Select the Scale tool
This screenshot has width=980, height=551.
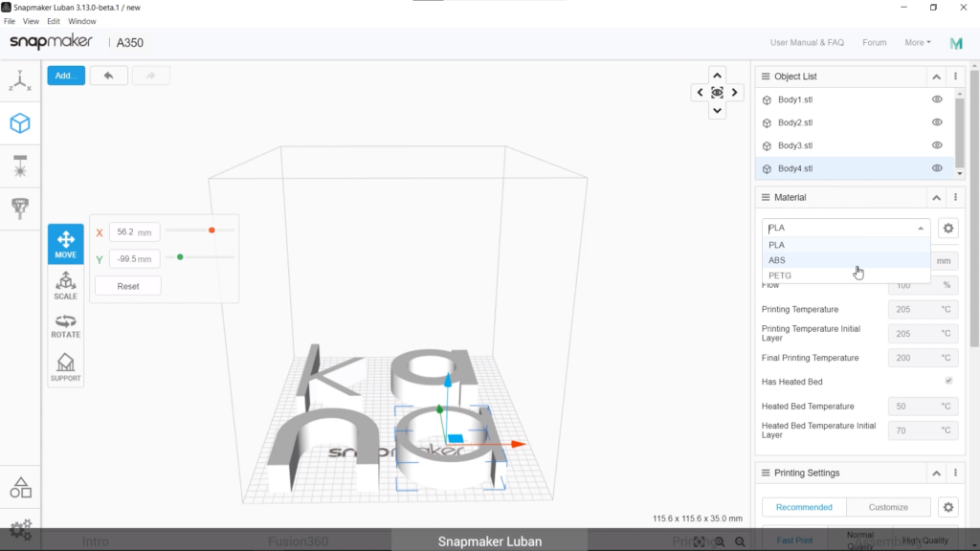pyautogui.click(x=66, y=285)
